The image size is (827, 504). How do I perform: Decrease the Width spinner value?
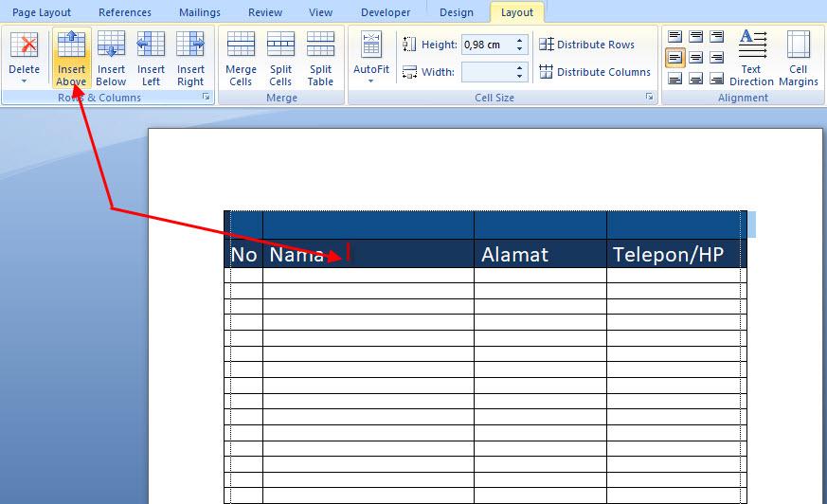[519, 77]
